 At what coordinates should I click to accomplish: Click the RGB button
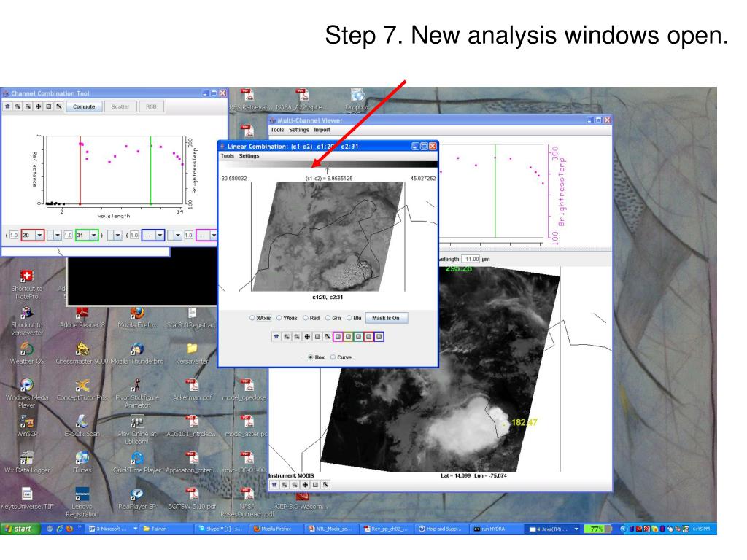pyautogui.click(x=151, y=106)
